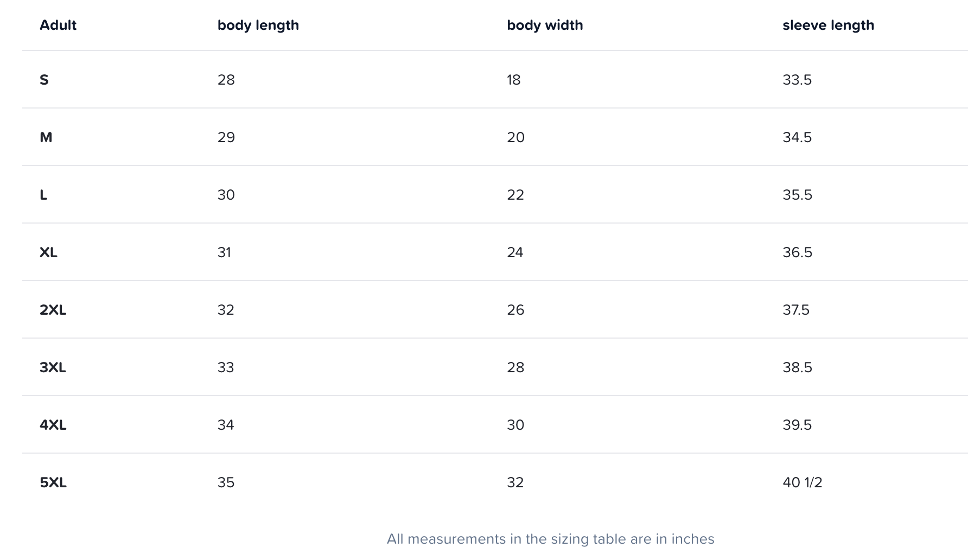Click body width value 24 for XL
Screen dimensions: 968x560
click(515, 252)
